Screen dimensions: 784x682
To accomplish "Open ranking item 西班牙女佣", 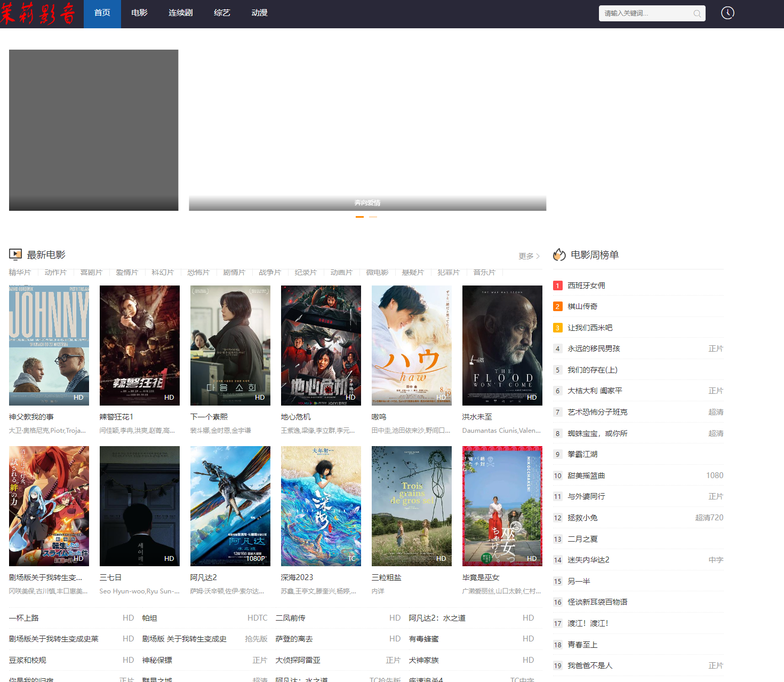I will pos(586,286).
